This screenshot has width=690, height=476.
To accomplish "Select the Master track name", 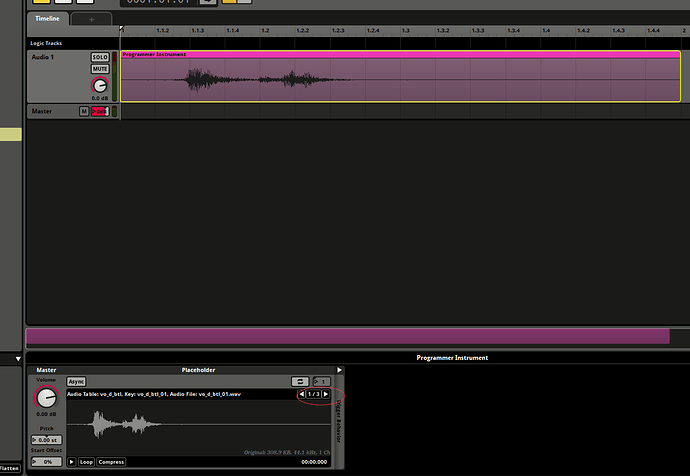I will (x=42, y=111).
